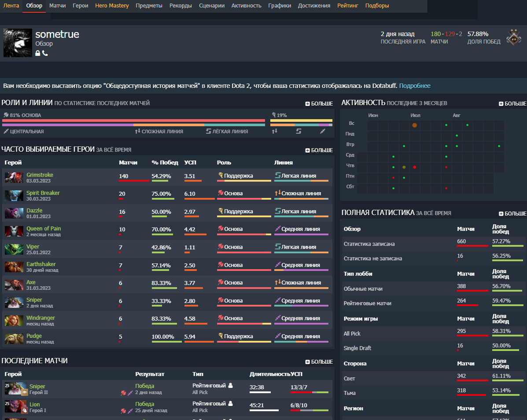Screen dimensions: 527x420
Task: Click the rank medal icon in the header
Action: coord(514,37)
